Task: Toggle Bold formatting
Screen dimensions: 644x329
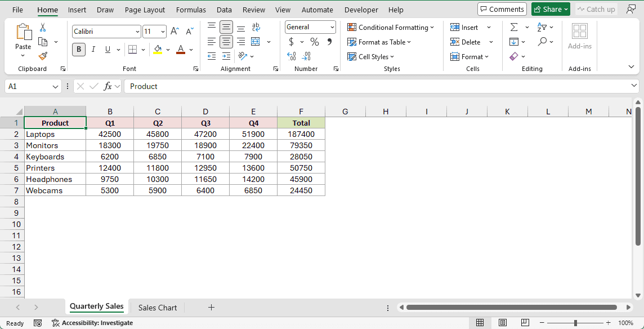Action: (79, 50)
